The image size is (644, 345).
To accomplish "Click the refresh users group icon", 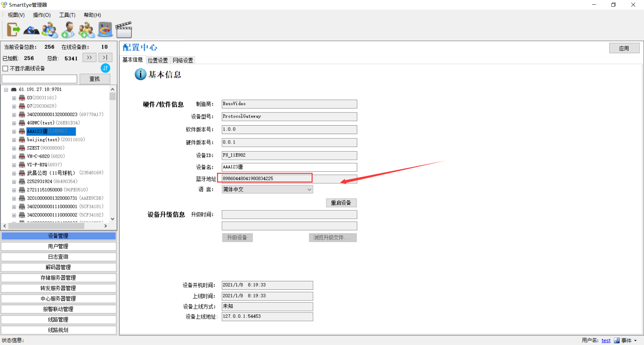I will (50, 30).
